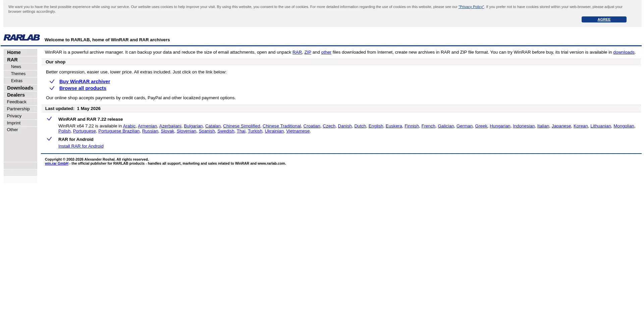
Task: Choose the Dutch language link
Action: [x=360, y=126]
